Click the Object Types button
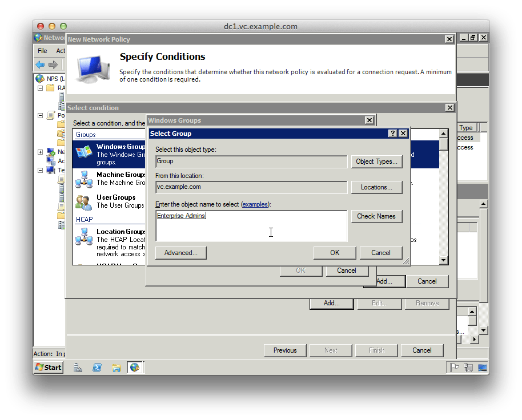Screen dimensions: 522x420 click(x=376, y=161)
